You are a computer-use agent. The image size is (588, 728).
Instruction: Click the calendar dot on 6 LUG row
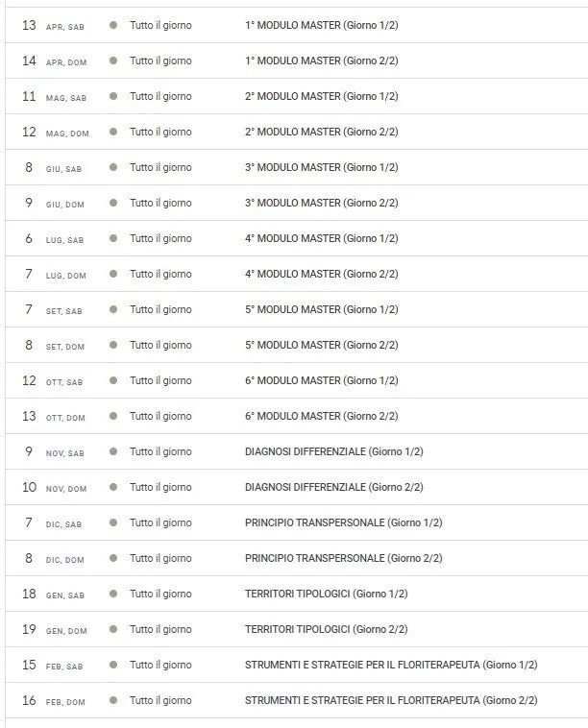[113, 238]
